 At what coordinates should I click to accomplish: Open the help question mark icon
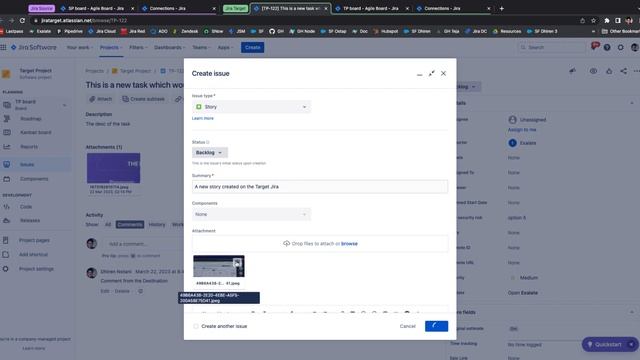607,47
